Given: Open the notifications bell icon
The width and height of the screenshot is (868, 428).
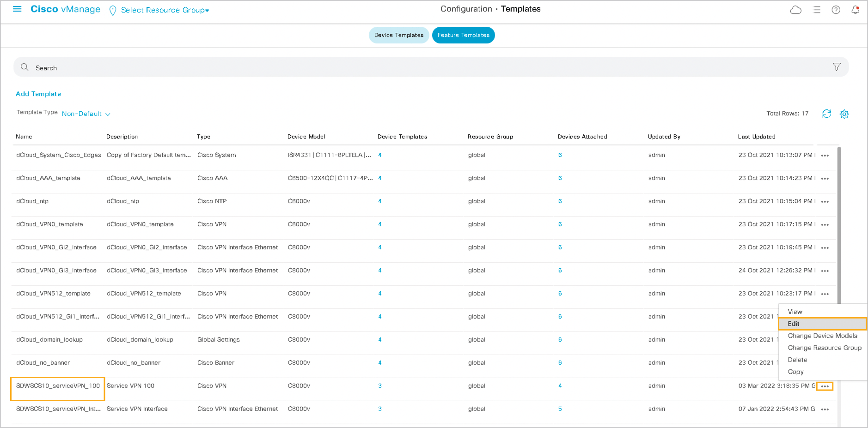Looking at the screenshot, I should [x=855, y=10].
